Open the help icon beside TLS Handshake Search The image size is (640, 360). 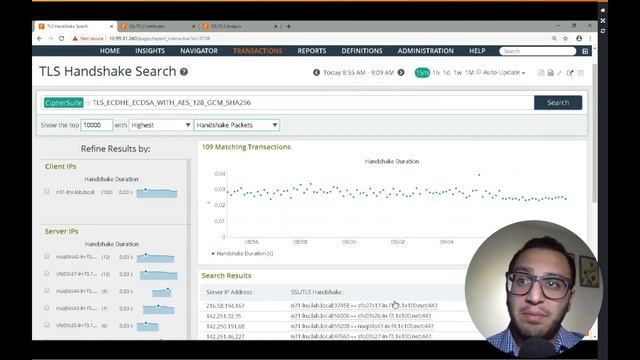[184, 72]
